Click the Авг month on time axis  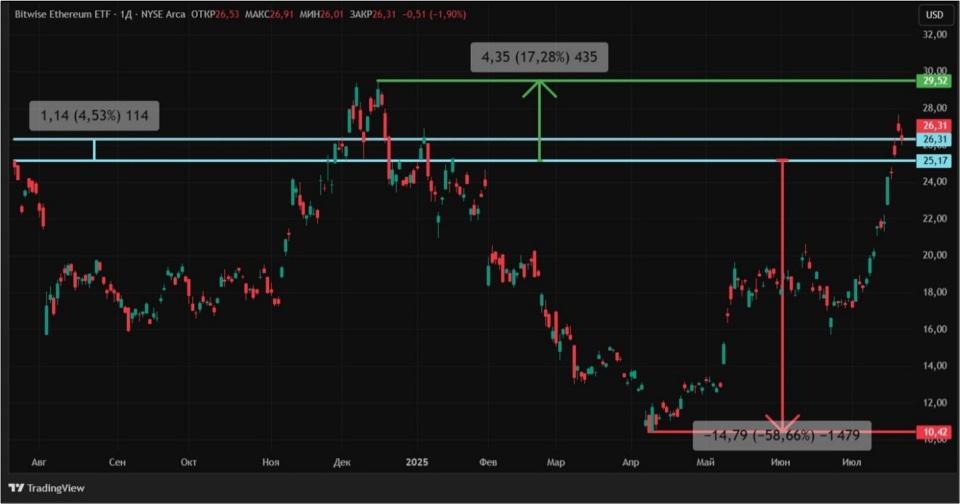point(39,463)
